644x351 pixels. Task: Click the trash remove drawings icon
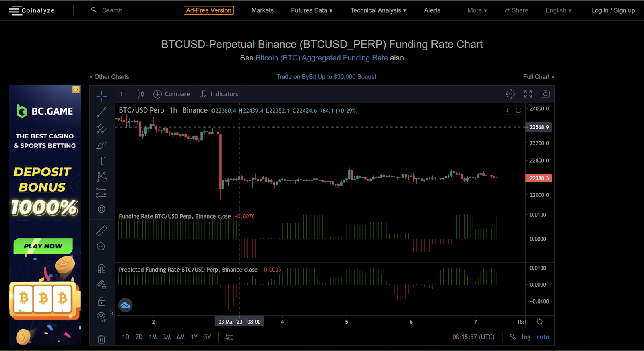pyautogui.click(x=101, y=339)
